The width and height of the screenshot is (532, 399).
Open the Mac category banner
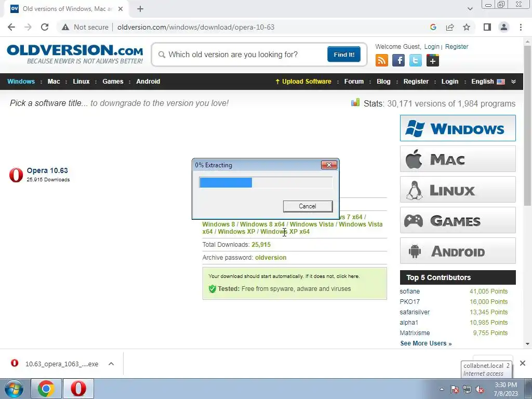point(458,159)
